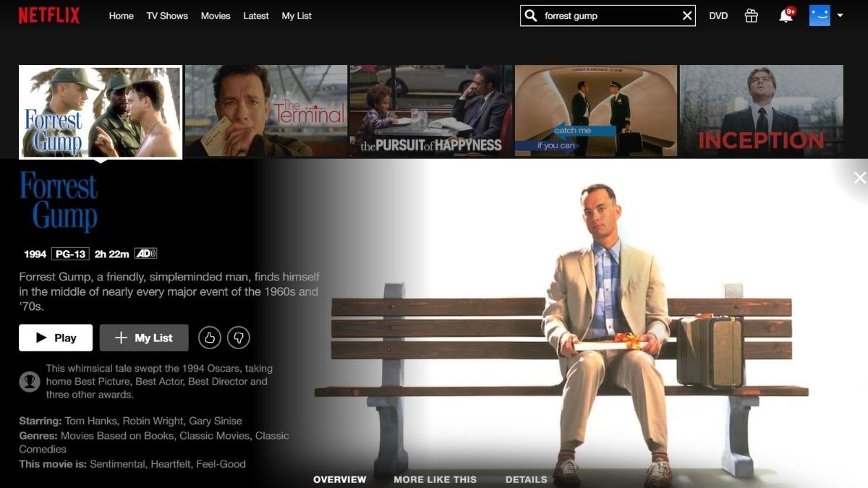The height and width of the screenshot is (488, 868).
Task: Click the search box containing forrest gump
Action: 608,16
